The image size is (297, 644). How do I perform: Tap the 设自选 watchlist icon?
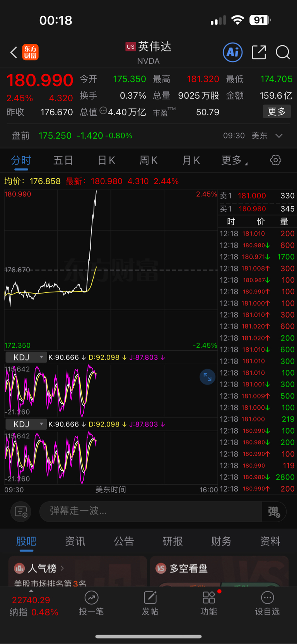267,603
